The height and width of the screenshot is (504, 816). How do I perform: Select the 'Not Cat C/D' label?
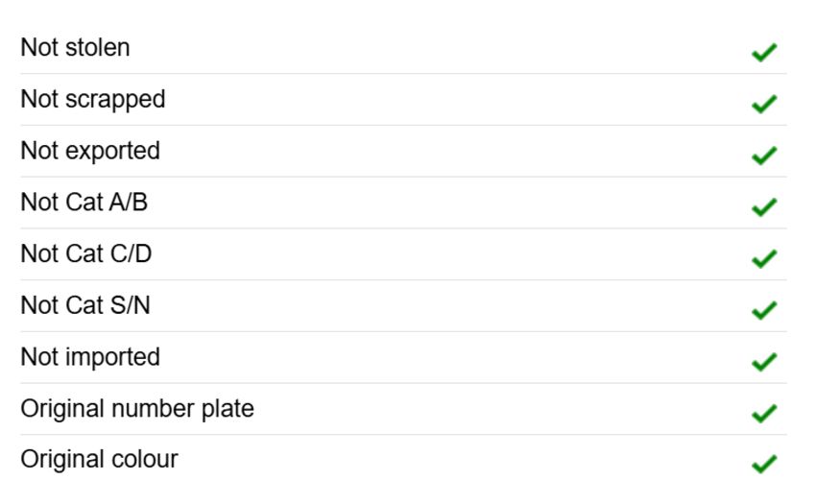pos(85,253)
